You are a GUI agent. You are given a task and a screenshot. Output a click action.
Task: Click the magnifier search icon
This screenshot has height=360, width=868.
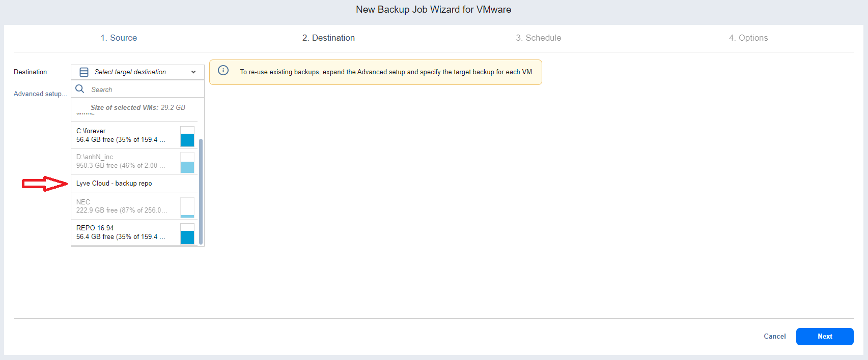pyautogui.click(x=80, y=89)
